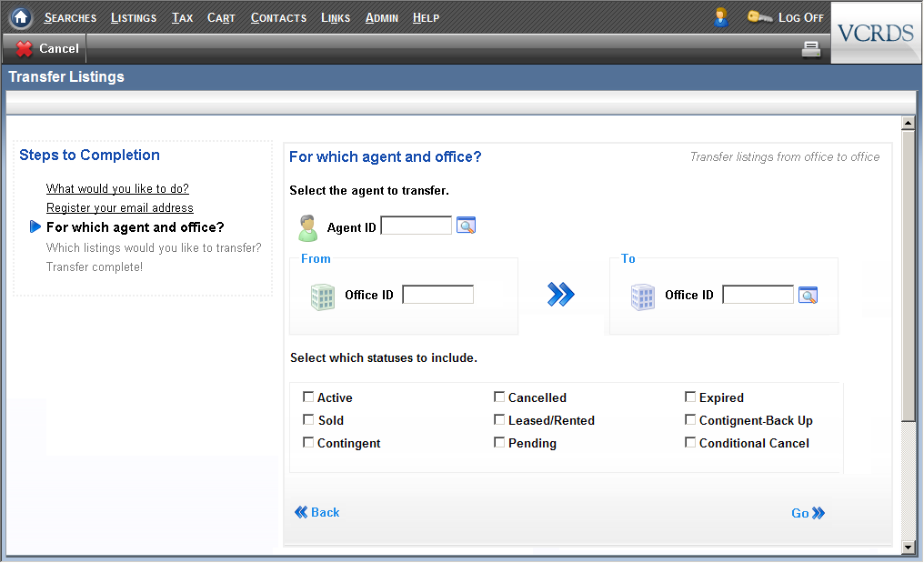Open the Searches menu

pyautogui.click(x=70, y=17)
